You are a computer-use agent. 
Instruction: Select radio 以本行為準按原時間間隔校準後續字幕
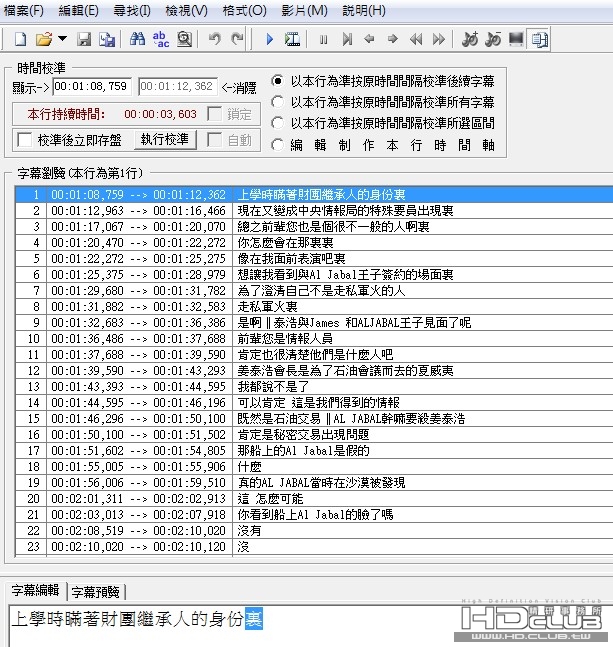click(278, 81)
